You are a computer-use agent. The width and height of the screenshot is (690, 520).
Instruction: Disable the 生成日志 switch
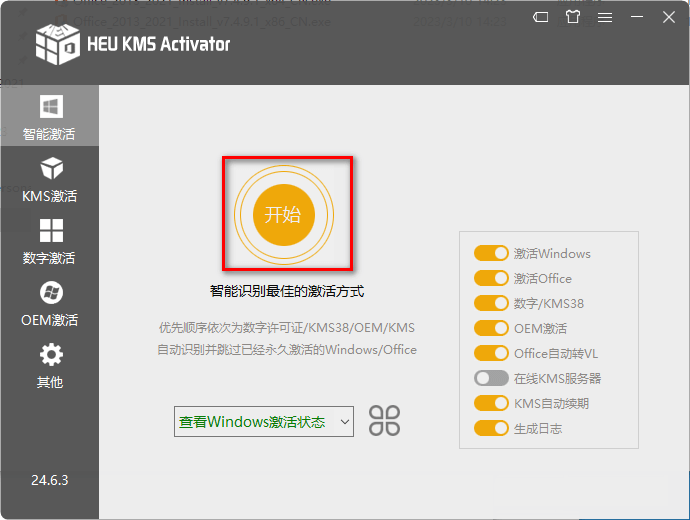(491, 428)
